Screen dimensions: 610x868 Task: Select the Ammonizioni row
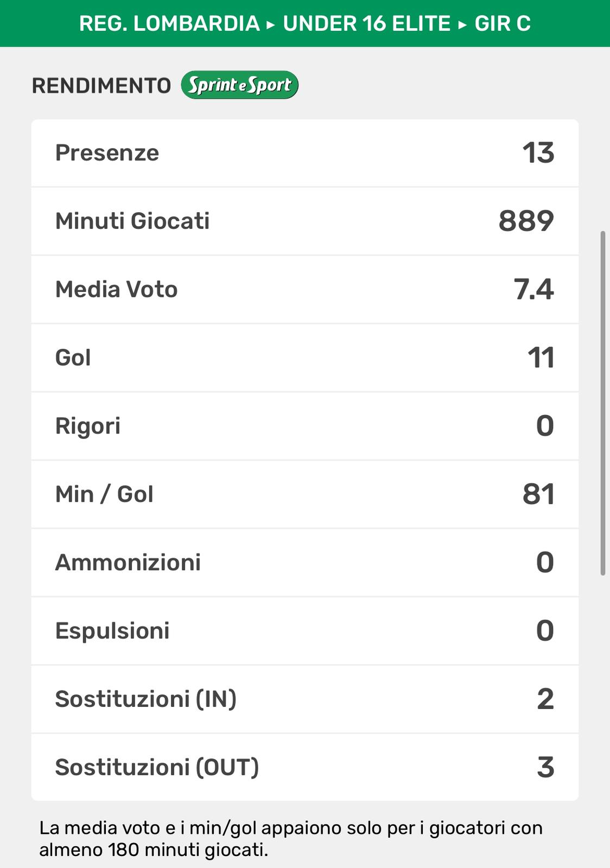click(x=304, y=563)
